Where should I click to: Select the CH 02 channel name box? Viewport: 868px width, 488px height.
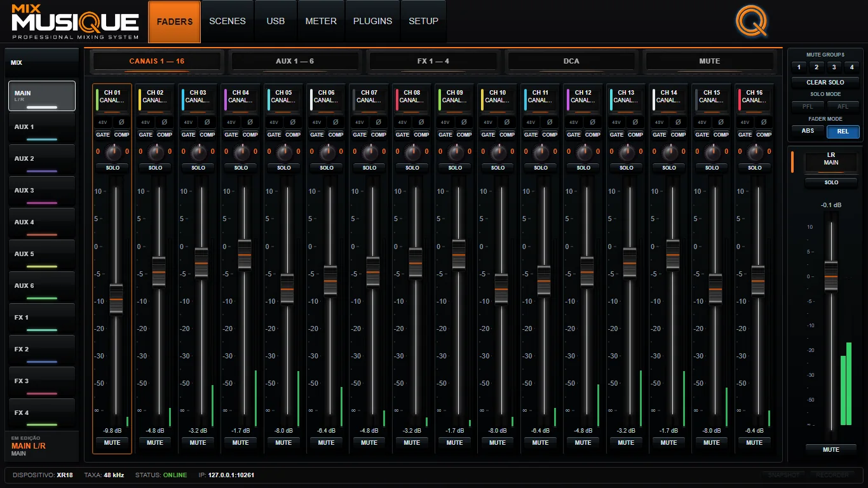coord(155,100)
